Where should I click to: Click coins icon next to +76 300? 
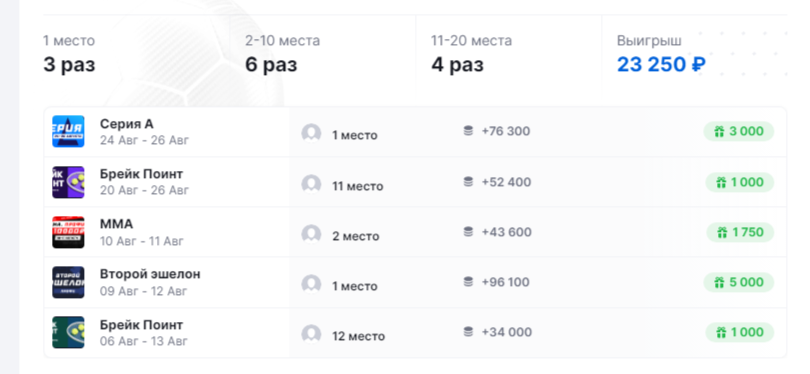[x=468, y=131]
